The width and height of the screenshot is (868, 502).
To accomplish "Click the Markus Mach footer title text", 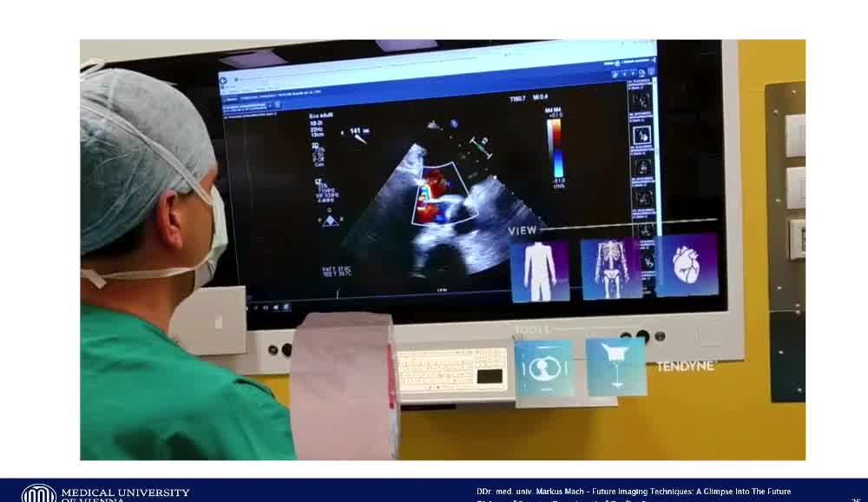I will pos(634,492).
